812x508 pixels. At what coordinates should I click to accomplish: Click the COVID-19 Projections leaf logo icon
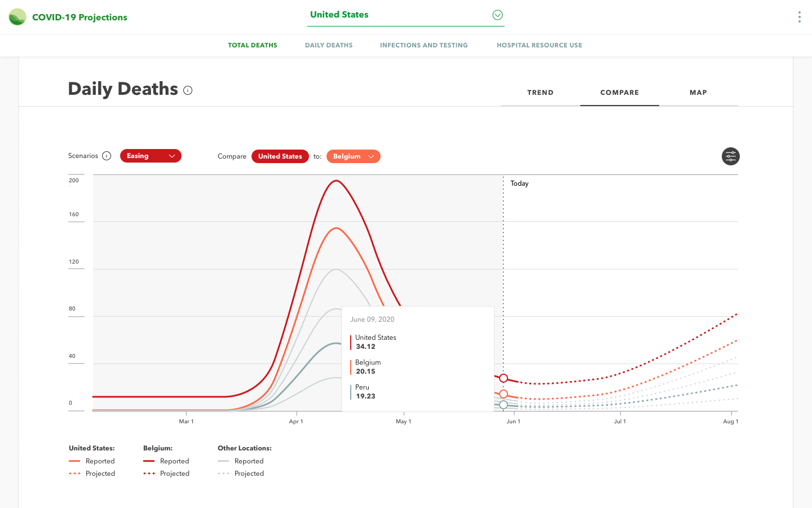(17, 16)
